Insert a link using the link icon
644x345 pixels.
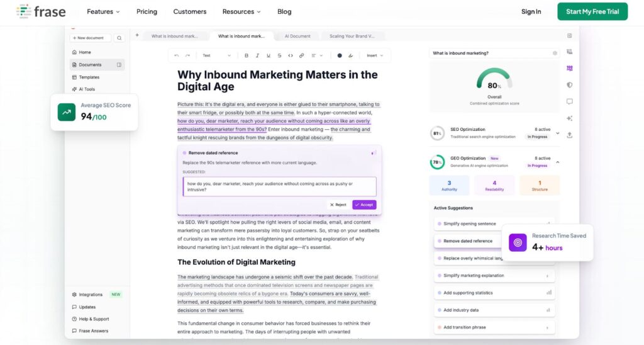301,55
